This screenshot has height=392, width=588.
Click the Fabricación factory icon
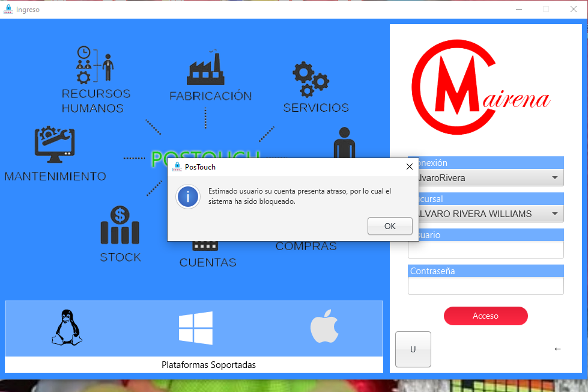click(205, 68)
